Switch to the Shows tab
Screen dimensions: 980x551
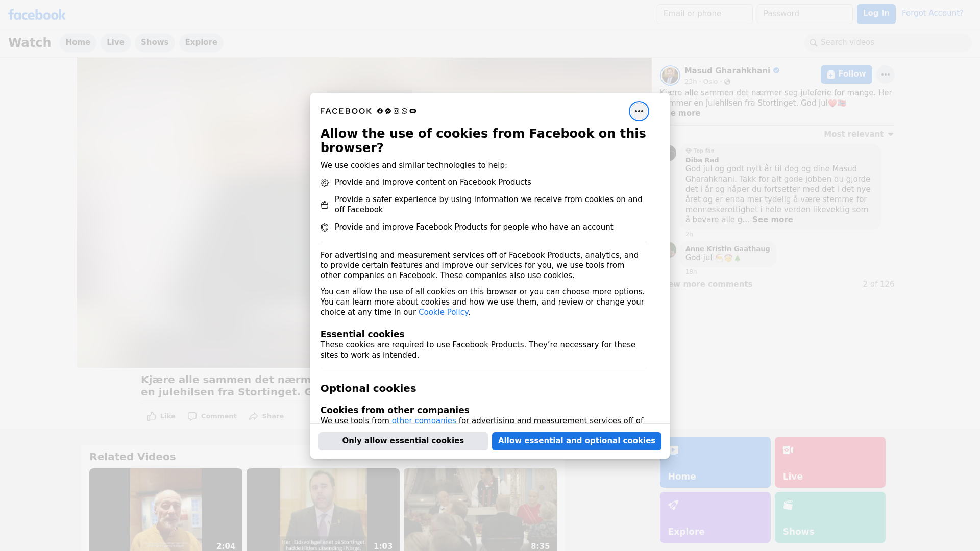[x=155, y=43]
